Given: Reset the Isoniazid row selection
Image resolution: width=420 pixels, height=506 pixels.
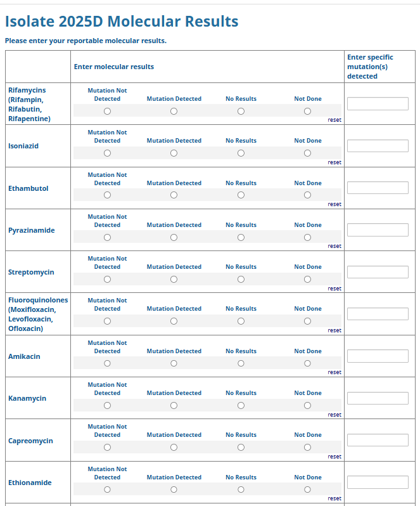Looking at the screenshot, I should click(334, 162).
